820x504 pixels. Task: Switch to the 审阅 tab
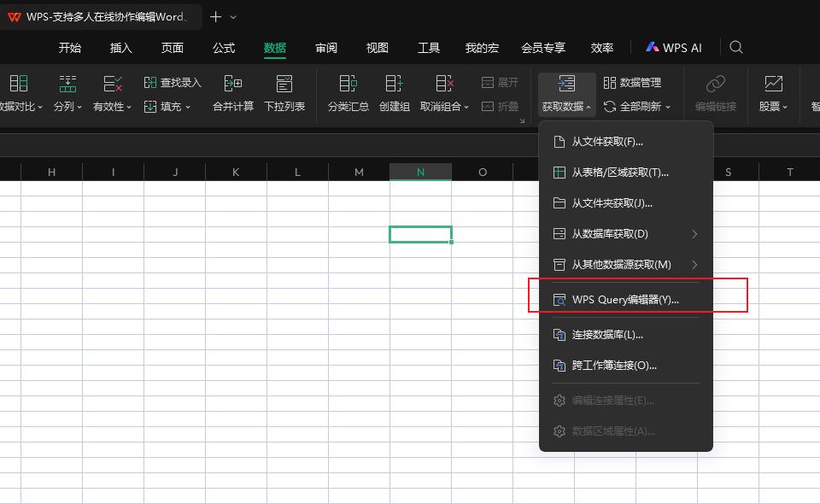pos(325,48)
